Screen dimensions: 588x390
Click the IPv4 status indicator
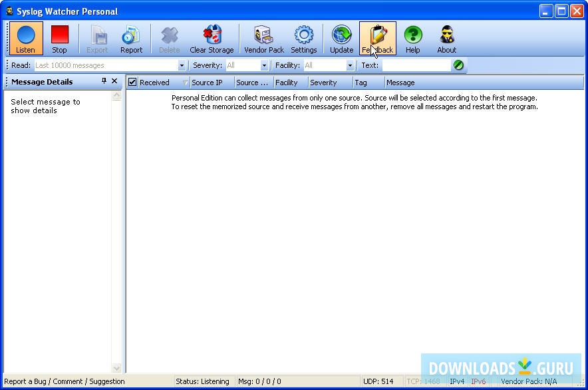[457, 381]
